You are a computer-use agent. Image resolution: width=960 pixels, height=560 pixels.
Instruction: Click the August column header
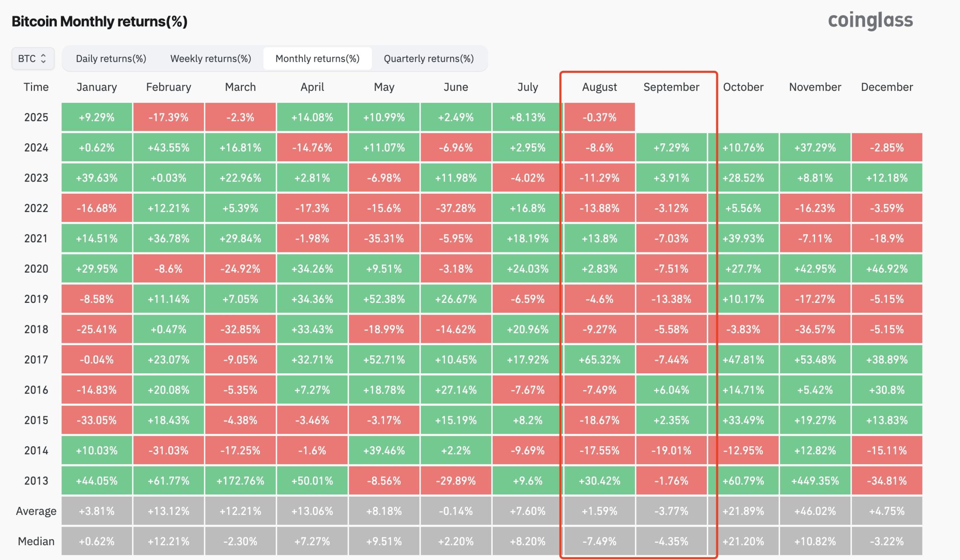click(x=599, y=87)
